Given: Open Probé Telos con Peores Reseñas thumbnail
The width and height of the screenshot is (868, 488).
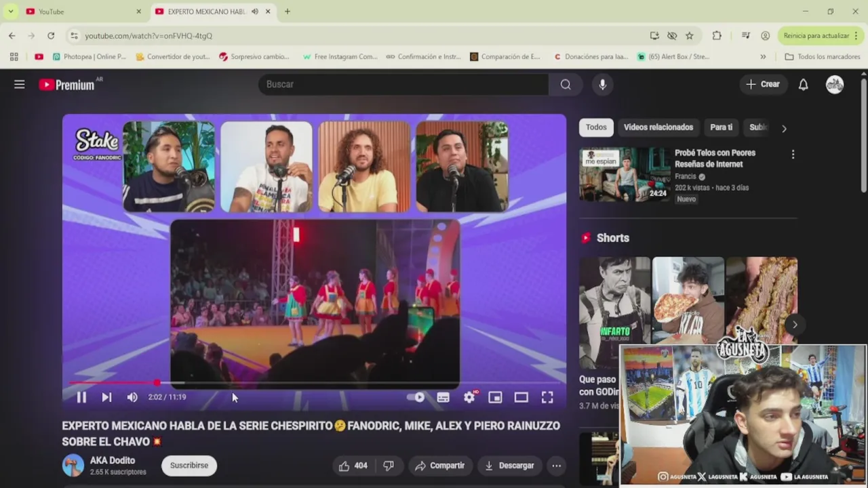Looking at the screenshot, I should (x=624, y=174).
